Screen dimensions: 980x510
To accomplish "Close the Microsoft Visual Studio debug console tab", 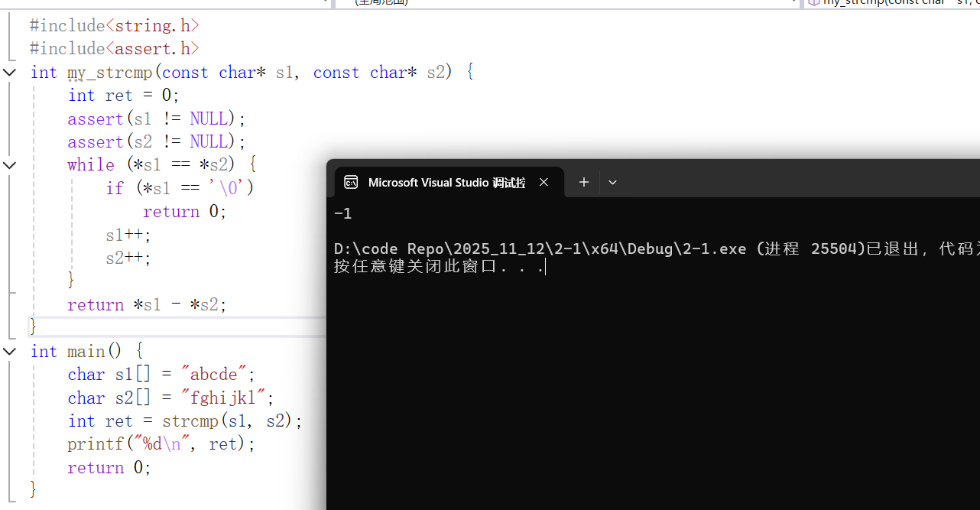I will point(544,182).
